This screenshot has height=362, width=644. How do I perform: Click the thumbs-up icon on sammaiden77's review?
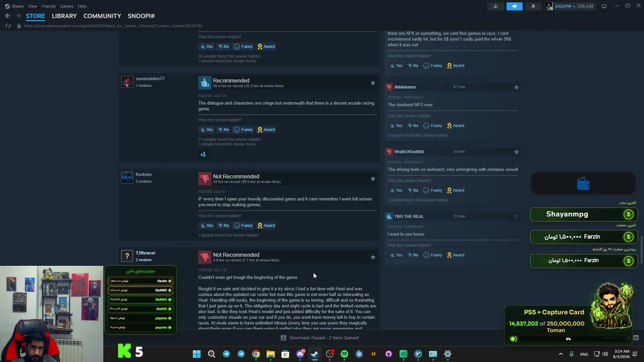[204, 82]
